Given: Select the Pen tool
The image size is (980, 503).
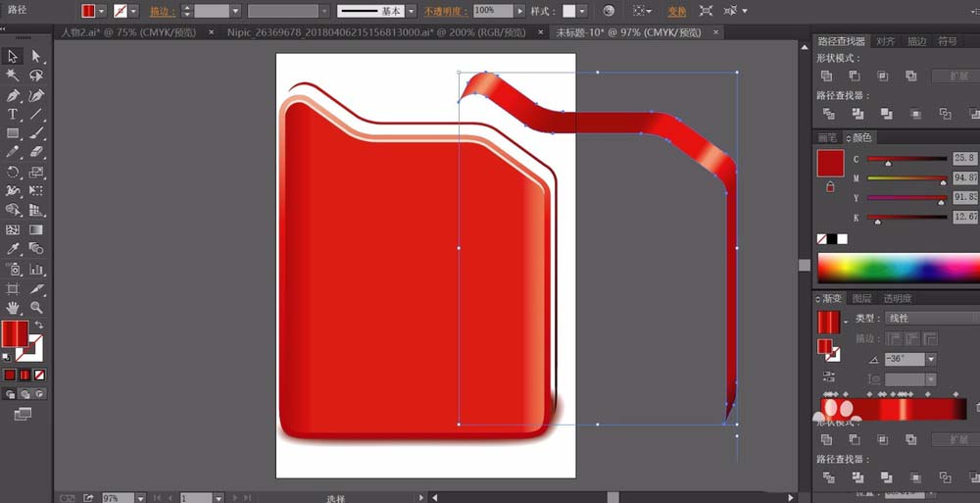Looking at the screenshot, I should 13,95.
